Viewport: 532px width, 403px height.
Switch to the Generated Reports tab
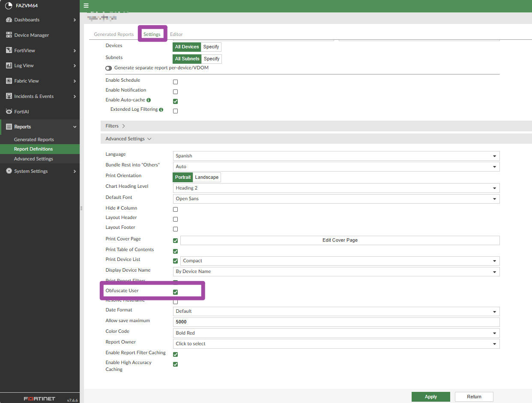(x=114, y=34)
